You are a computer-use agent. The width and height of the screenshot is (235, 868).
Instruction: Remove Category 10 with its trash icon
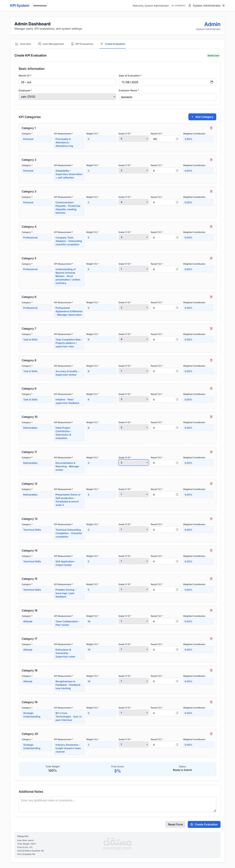(x=211, y=417)
